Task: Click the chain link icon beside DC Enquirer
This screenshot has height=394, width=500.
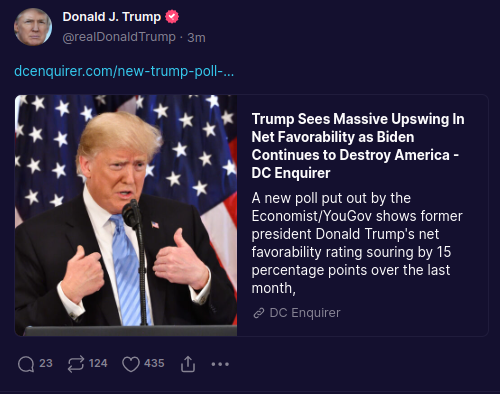Action: pyautogui.click(x=259, y=313)
